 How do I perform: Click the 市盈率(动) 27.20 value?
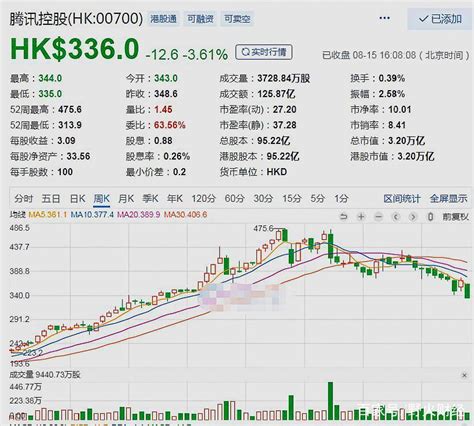pos(285,110)
